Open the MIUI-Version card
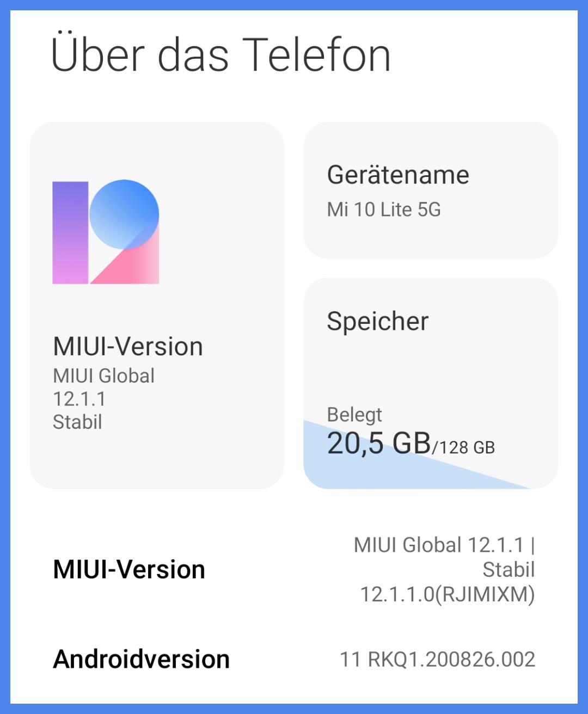The height and width of the screenshot is (714, 588). click(x=157, y=305)
